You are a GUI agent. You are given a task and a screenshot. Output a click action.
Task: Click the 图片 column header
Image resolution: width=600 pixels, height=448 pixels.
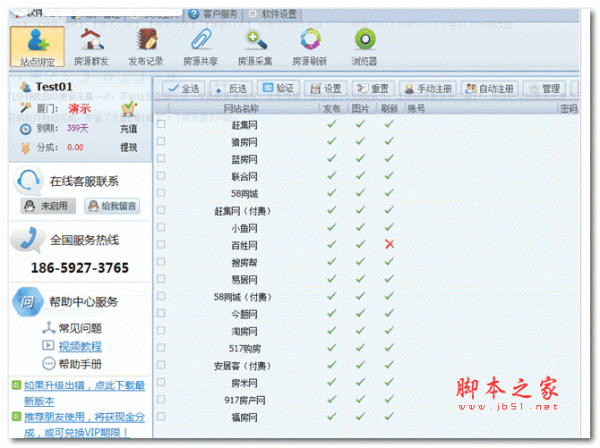point(361,109)
